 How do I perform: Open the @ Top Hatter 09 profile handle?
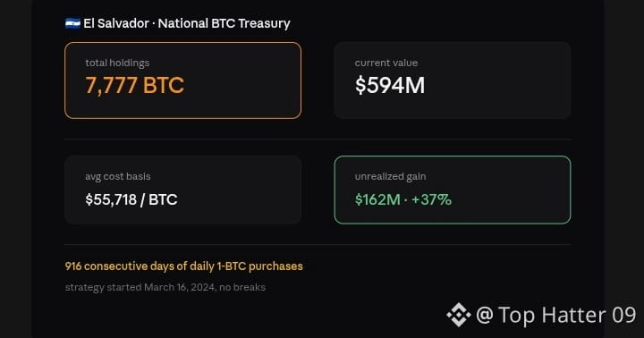pos(556,315)
